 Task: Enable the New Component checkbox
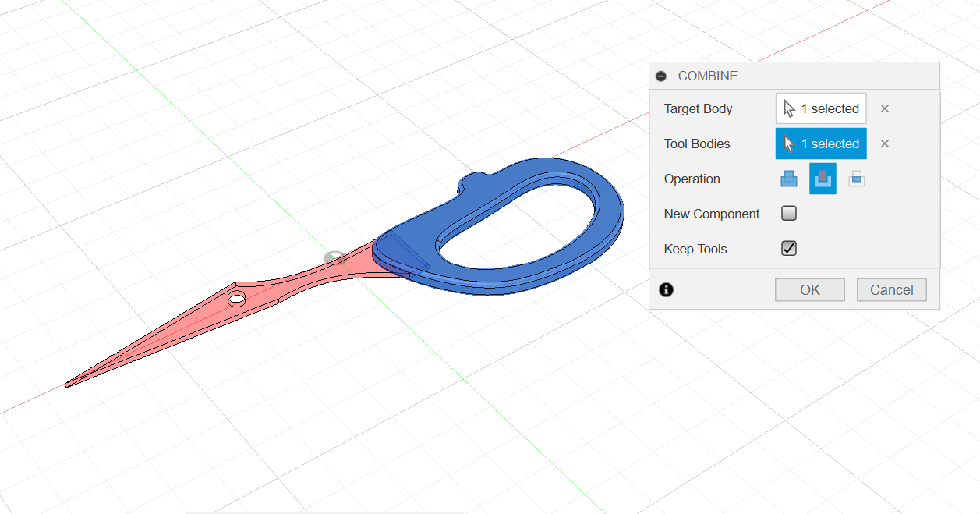pos(789,214)
